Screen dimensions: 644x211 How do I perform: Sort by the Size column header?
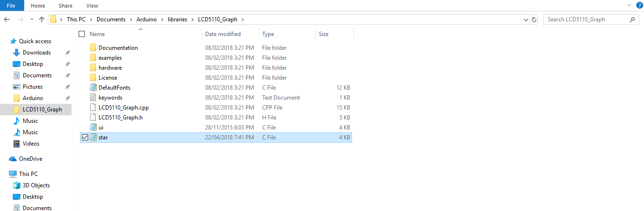[x=324, y=34]
